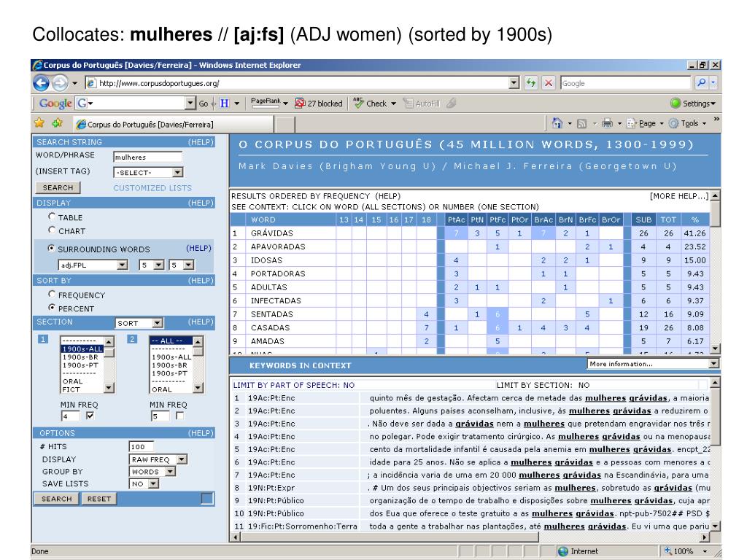Viewport: 747px width, 560px height.
Task: Select the FREQUENCY sort option
Action: coord(52,294)
